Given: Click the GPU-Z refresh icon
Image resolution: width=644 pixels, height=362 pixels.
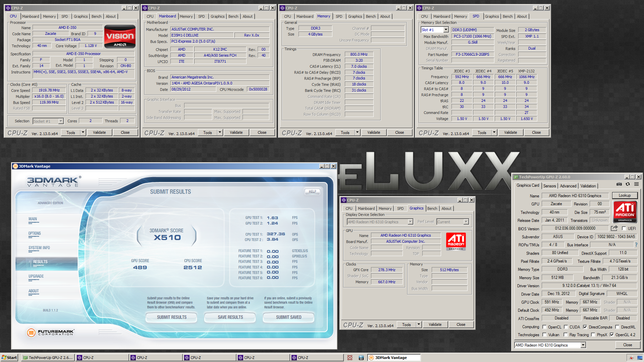Looking at the screenshot, I should click(x=628, y=184).
